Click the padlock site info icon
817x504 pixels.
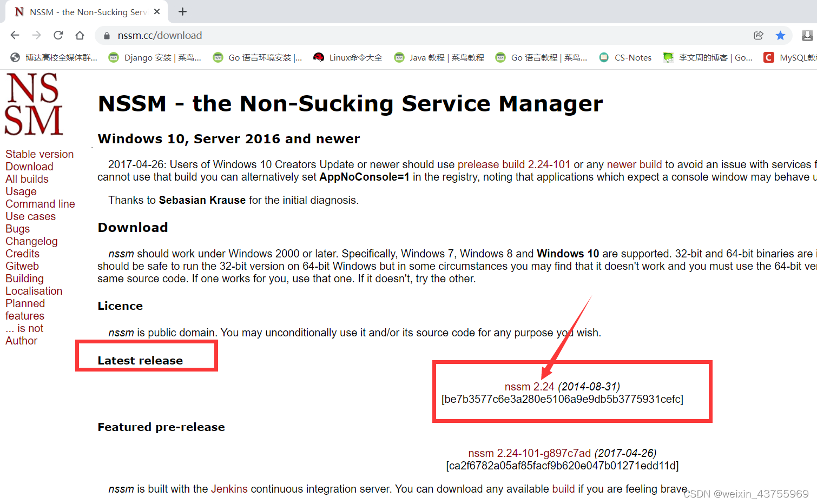(107, 36)
